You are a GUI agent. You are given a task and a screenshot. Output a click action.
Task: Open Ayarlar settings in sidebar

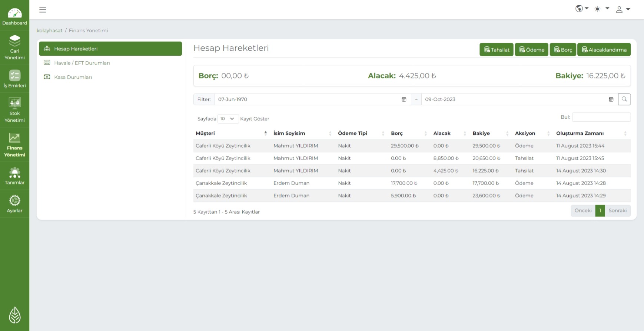(14, 204)
